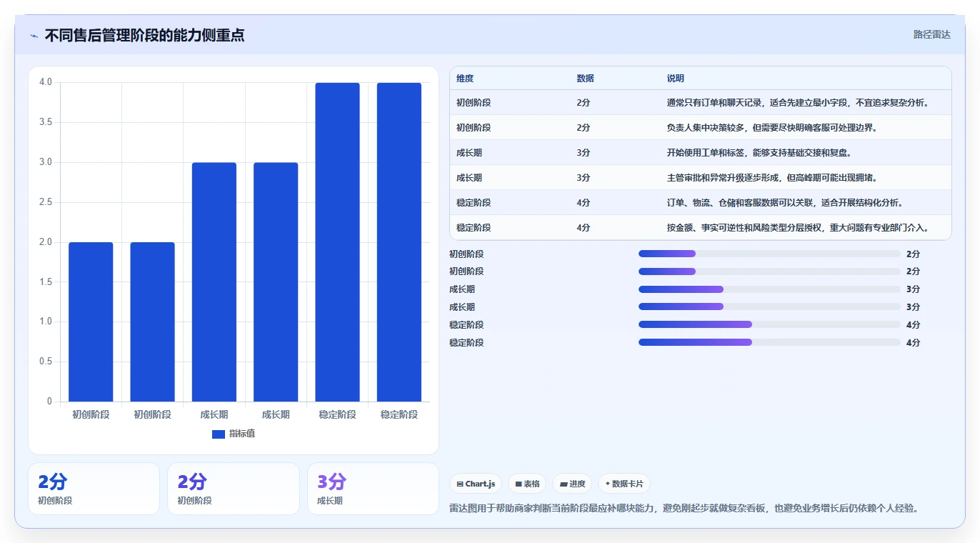Select the 表格 tag

[527, 484]
